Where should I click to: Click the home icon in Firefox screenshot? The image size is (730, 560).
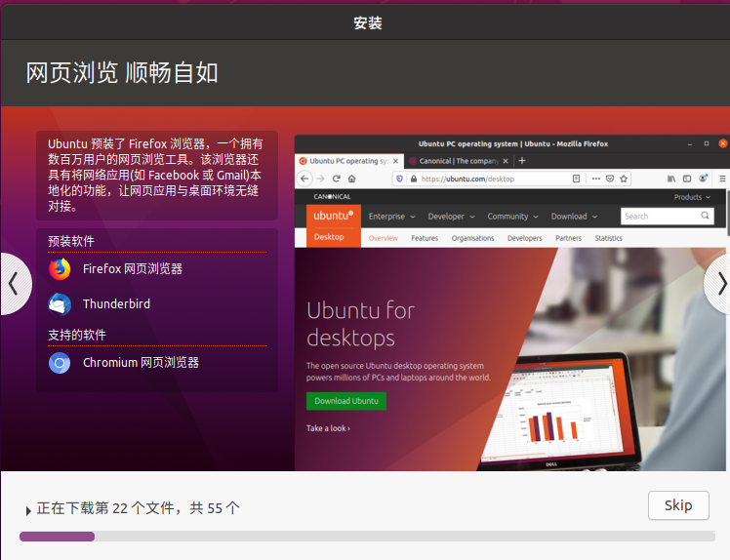tap(352, 179)
